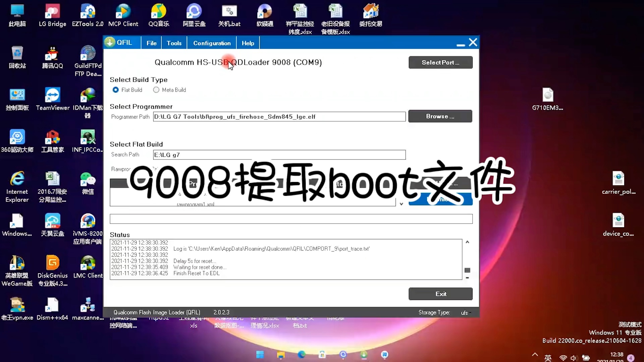This screenshot has width=644, height=362.
Task: Open Dism++x64 desktop shortcut
Action: click(x=52, y=309)
